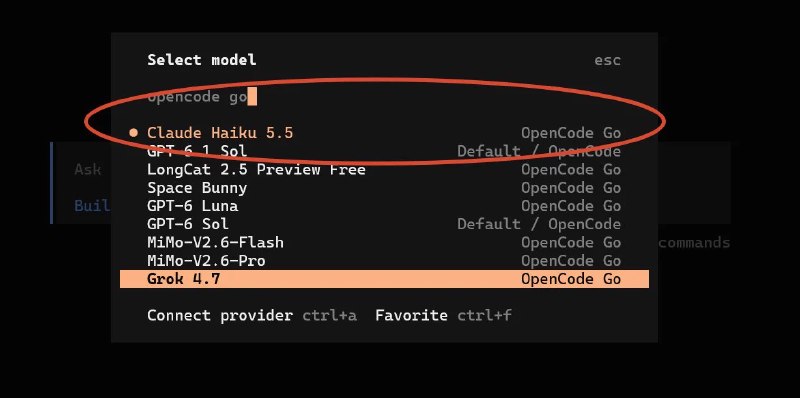
Task: Choose the GPT-6.1 Sol model entry
Action: pyautogui.click(x=384, y=152)
